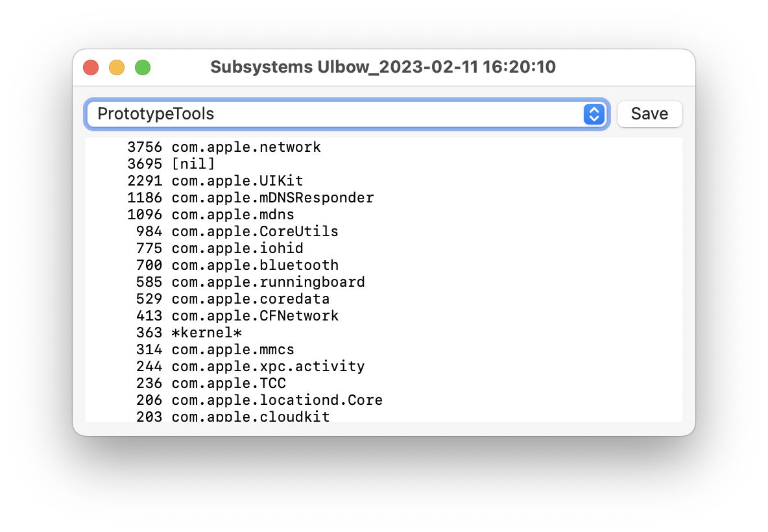768x532 pixels.
Task: Click the [nil] entry row
Action: pos(193,164)
